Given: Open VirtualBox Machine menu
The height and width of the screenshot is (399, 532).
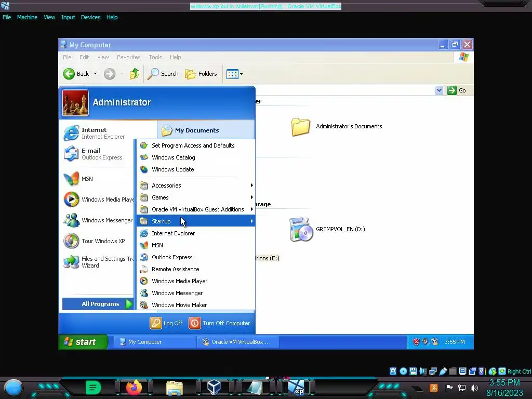Looking at the screenshot, I should (x=27, y=17).
